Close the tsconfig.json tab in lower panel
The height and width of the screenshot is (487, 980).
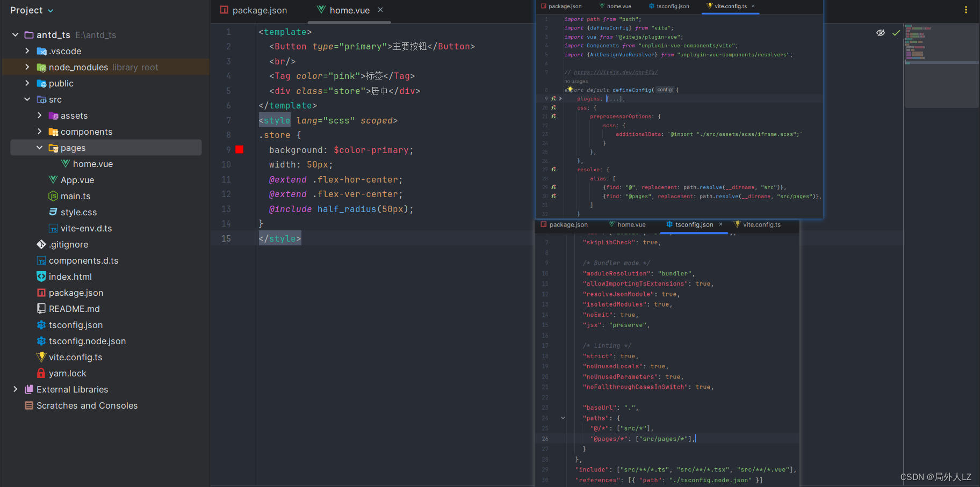[720, 224]
